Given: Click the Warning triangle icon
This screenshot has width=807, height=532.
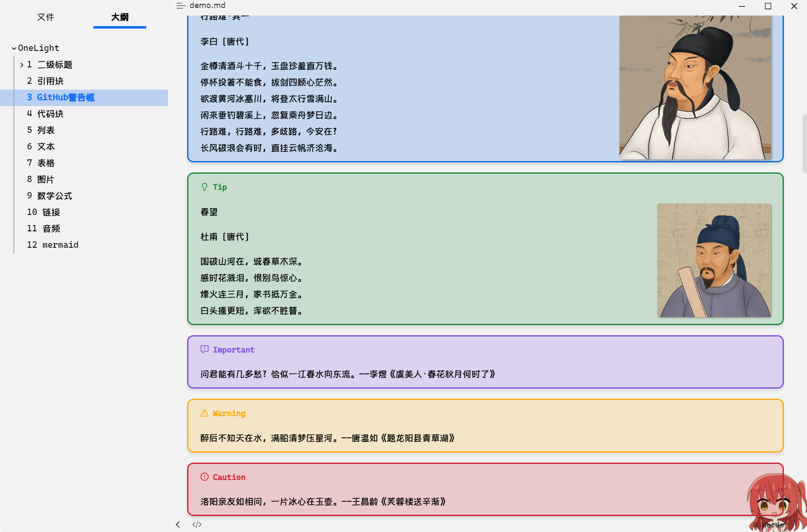Looking at the screenshot, I should [204, 413].
